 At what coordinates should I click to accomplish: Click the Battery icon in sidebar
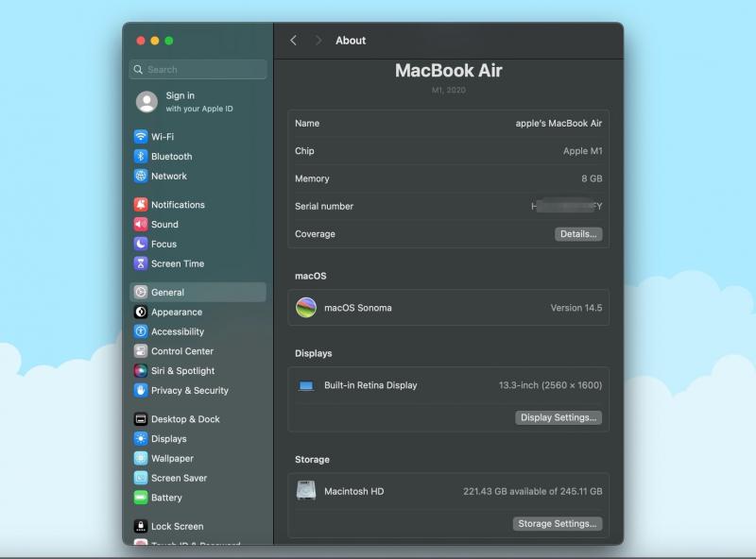[140, 498]
